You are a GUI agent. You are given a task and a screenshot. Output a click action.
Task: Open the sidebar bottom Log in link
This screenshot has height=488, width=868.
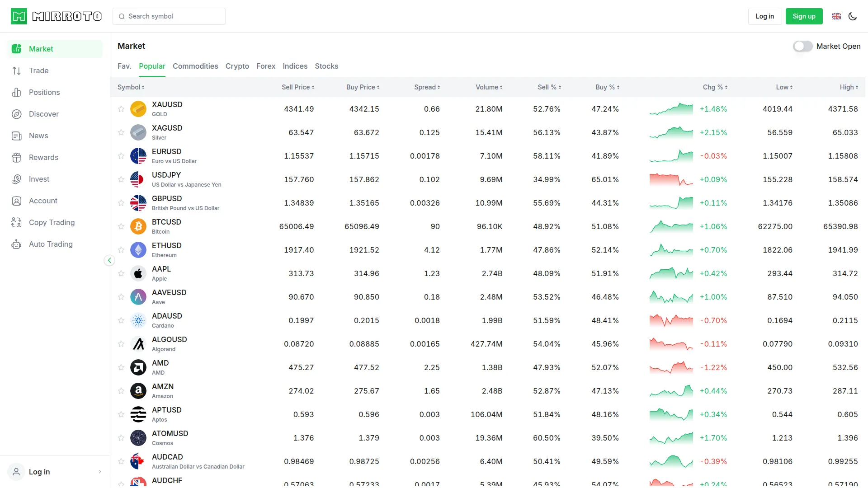tap(55, 472)
